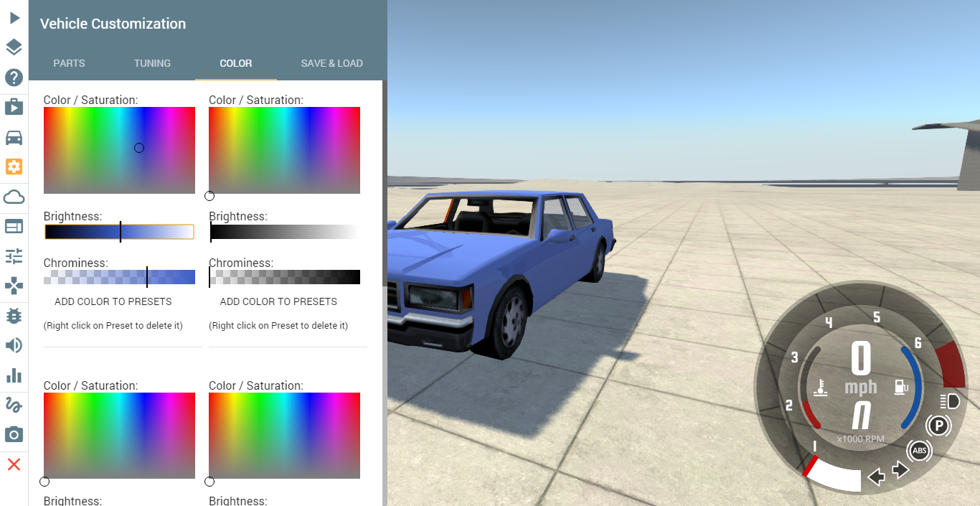Adjust the second Chrominess slider
This screenshot has width=980, height=506.
pos(284,277)
